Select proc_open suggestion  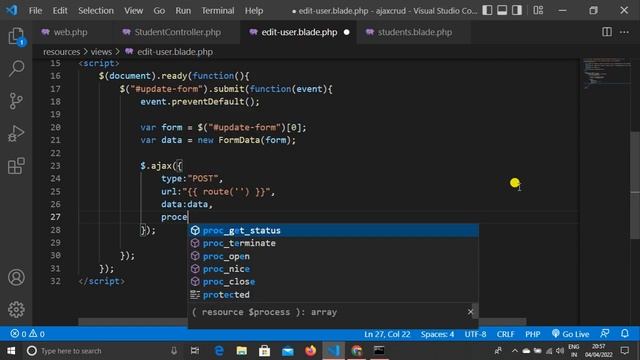(333, 256)
